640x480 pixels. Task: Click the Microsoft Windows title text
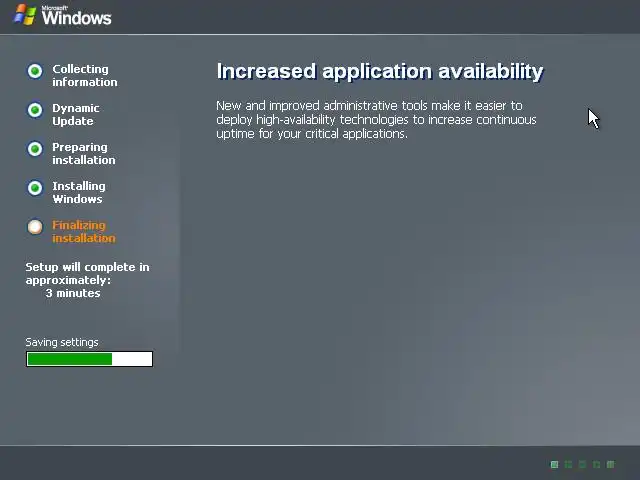coord(76,16)
